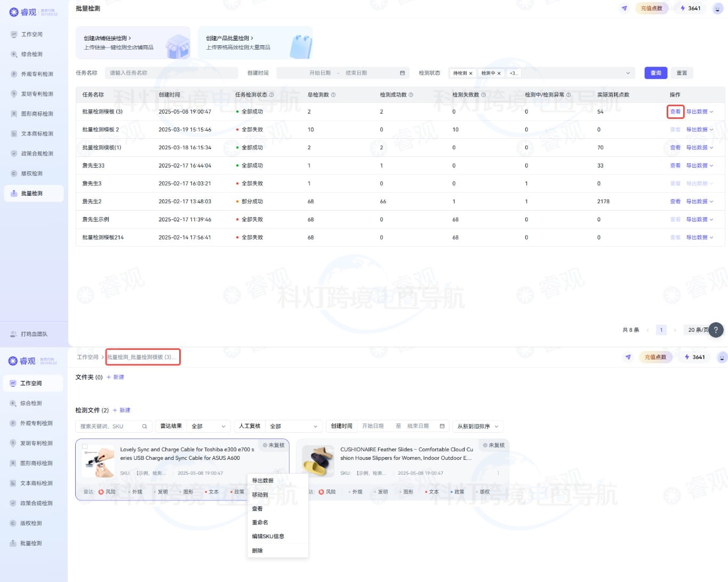Select 编辑SKU信息 from the context menu
728x582 pixels.
pos(268,536)
